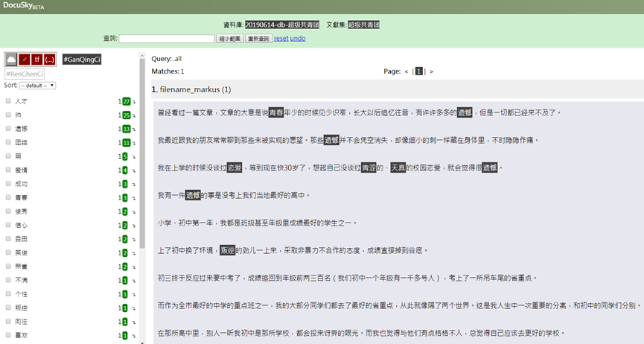Go to previous page with < arrow
This screenshot has width=644, height=344.
tap(407, 71)
